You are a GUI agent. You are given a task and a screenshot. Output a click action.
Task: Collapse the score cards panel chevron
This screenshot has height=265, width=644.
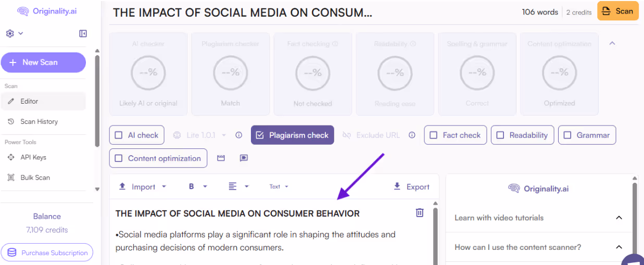click(612, 43)
